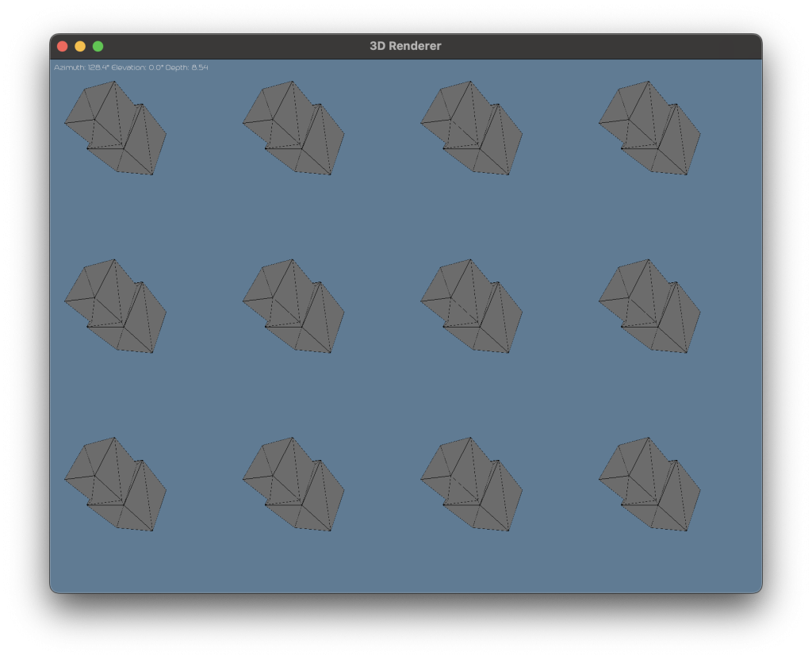Click the Elevation value in status text
This screenshot has height=659, width=812.
[155, 67]
